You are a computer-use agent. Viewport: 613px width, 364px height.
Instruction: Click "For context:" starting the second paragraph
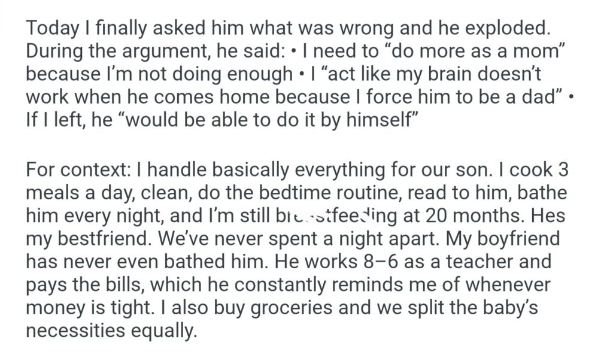pyautogui.click(x=79, y=169)
